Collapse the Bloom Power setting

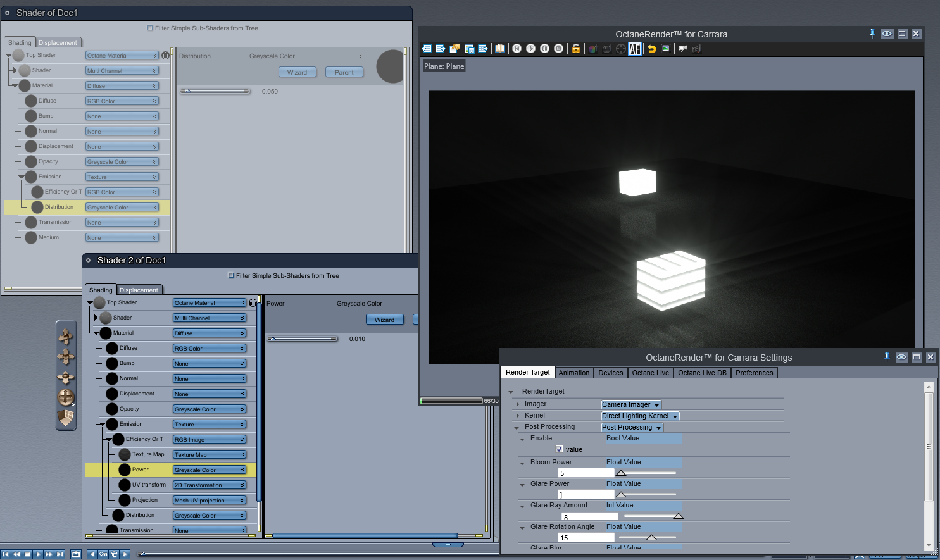522,463
